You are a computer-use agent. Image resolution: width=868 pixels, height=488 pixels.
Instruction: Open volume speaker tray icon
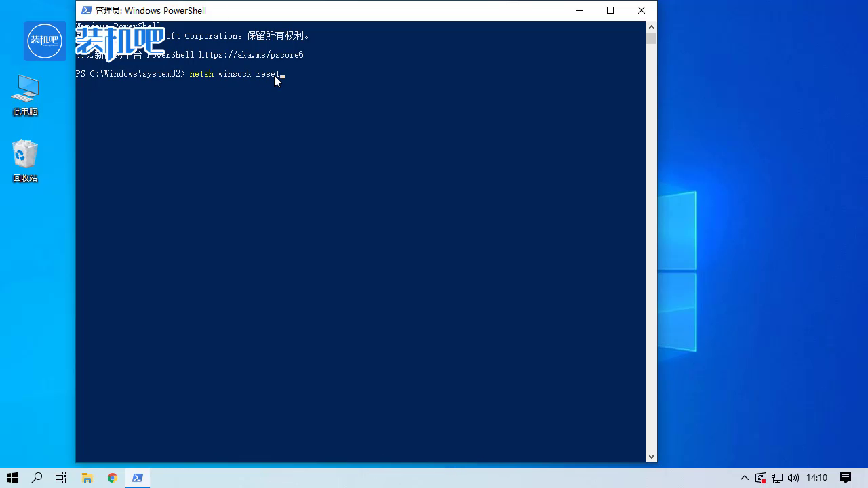(x=793, y=478)
